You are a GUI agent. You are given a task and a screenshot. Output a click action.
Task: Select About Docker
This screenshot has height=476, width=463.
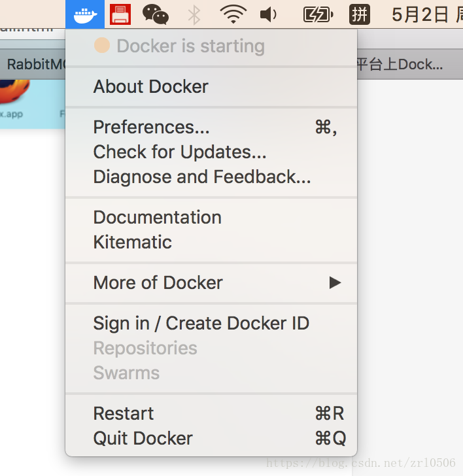click(x=211, y=86)
